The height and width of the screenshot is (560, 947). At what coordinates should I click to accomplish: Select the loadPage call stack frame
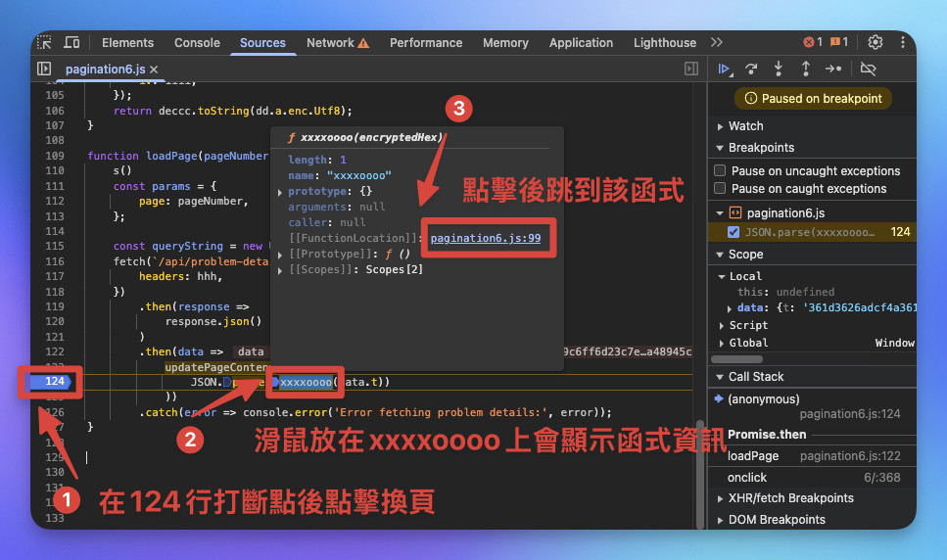(813, 456)
